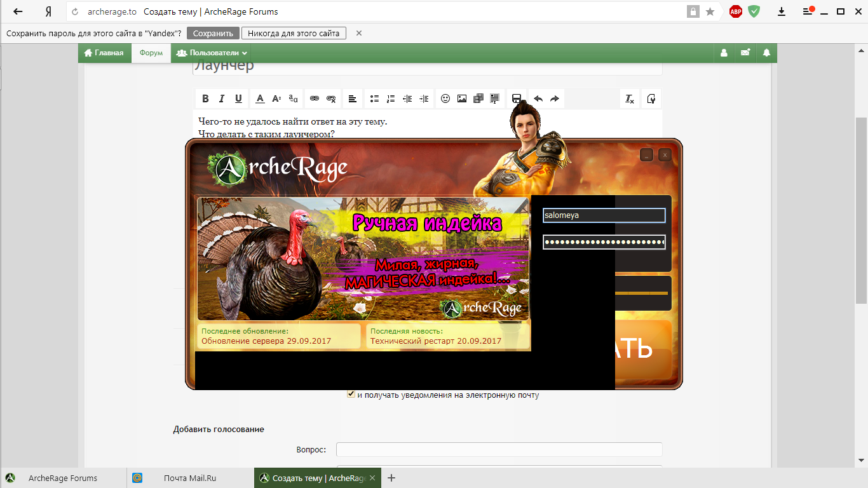Screen dimensions: 868x488
Task: Insert a link with the chain icon
Action: tap(315, 98)
